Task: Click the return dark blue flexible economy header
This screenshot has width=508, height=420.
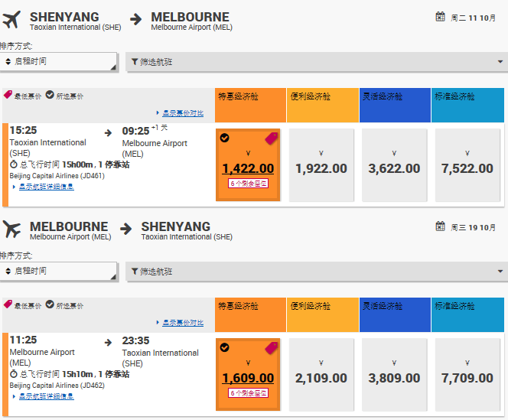Action: coord(395,314)
